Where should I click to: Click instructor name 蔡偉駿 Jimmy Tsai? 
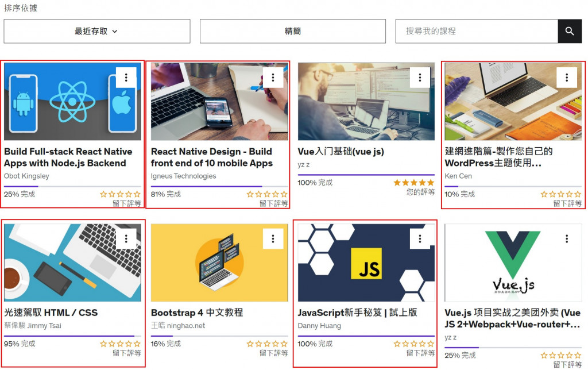click(x=33, y=325)
